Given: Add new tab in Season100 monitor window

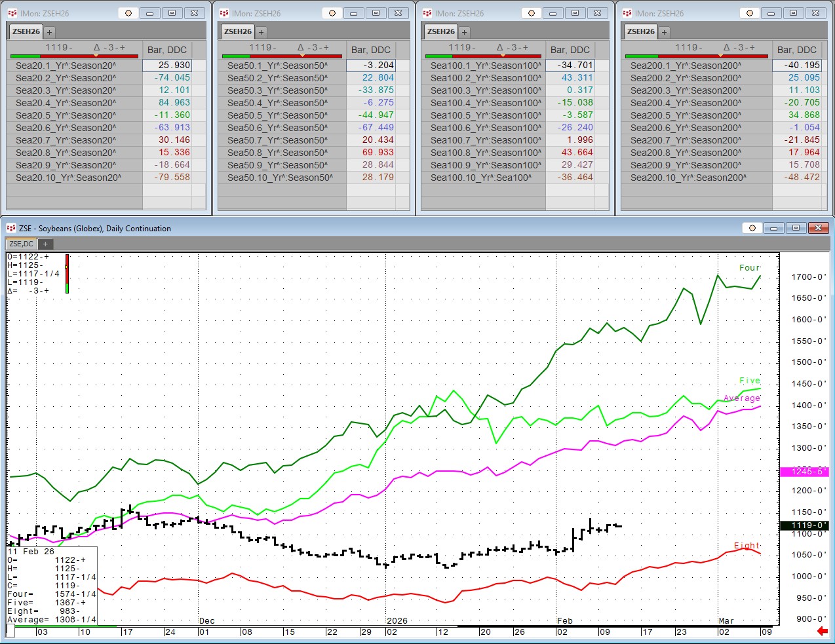Looking at the screenshot, I should coord(464,31).
